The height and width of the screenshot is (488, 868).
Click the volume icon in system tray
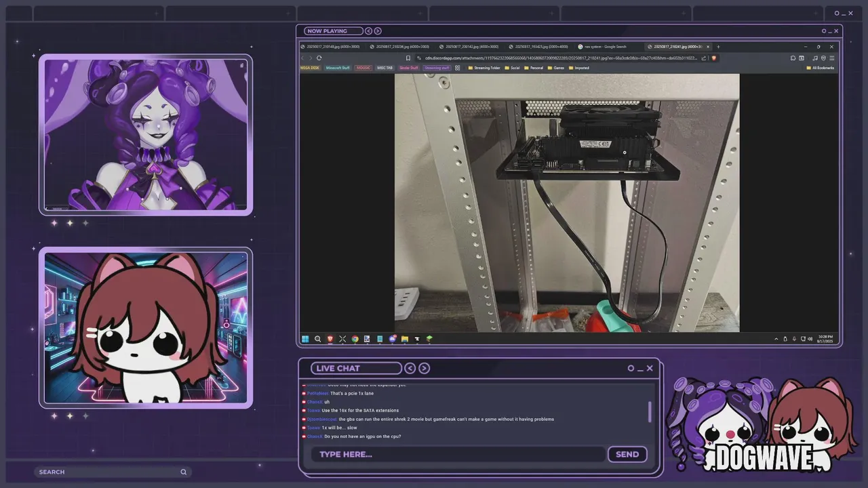(810, 339)
